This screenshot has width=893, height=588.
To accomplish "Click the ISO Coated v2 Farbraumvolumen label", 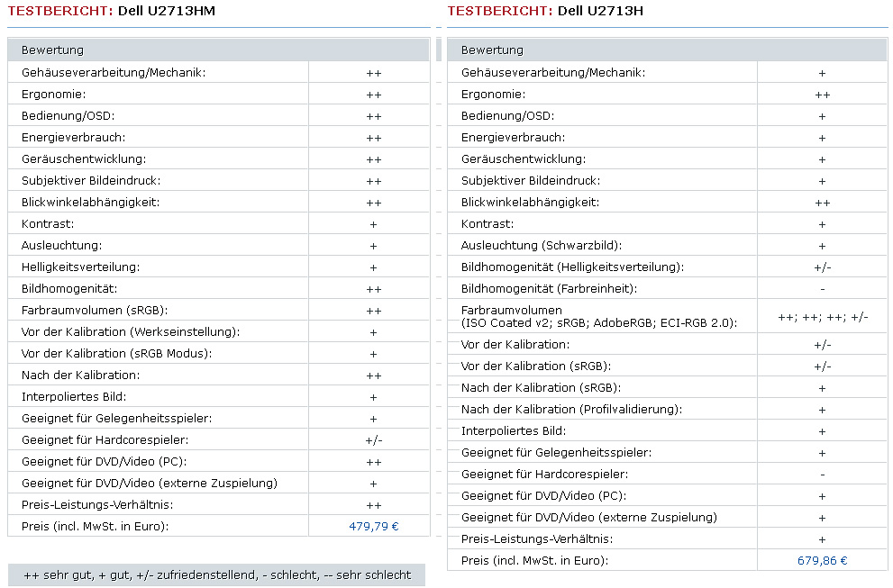I will 598,322.
